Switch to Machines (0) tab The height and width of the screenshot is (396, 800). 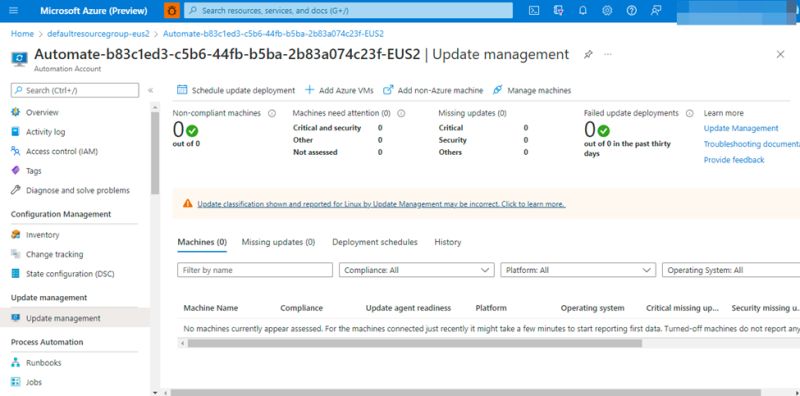coord(202,242)
